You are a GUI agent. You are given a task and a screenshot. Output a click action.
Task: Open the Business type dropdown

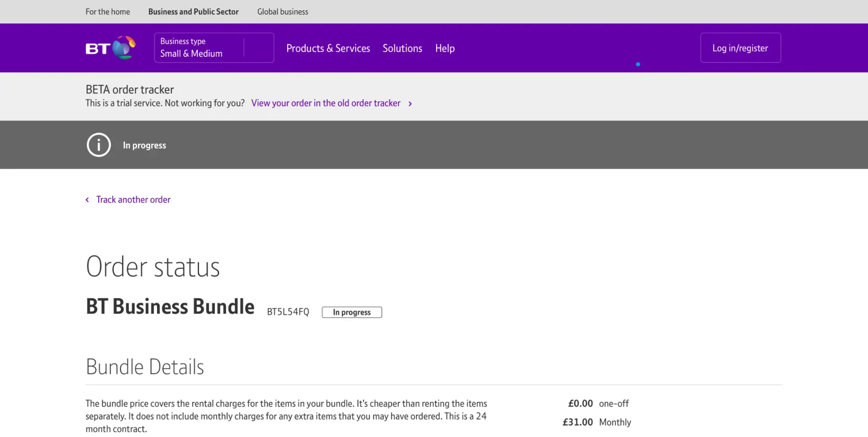point(214,48)
